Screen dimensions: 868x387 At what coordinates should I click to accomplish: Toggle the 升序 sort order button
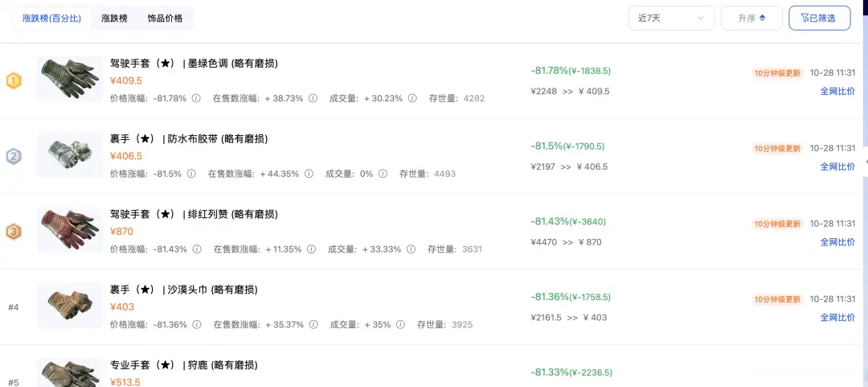(x=751, y=18)
